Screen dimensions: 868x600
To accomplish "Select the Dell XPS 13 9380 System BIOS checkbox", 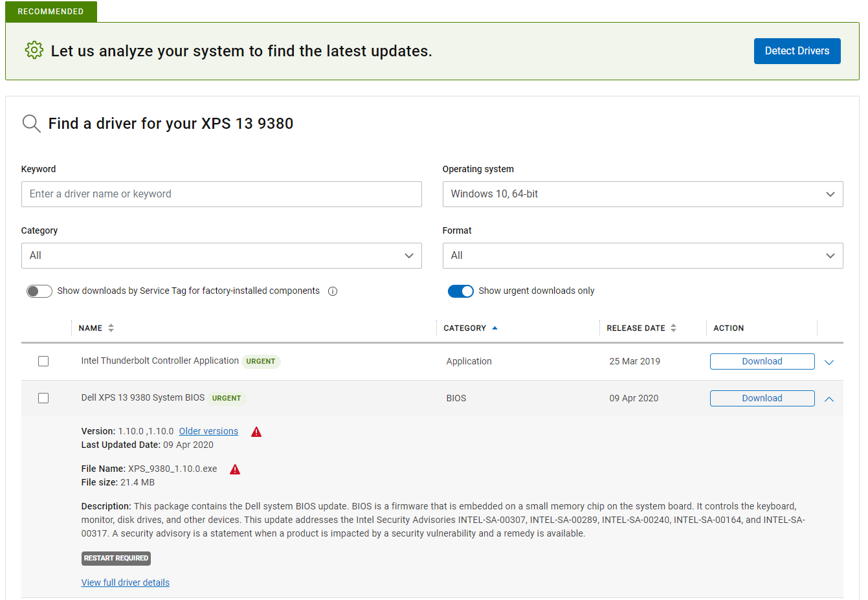I will [43, 398].
